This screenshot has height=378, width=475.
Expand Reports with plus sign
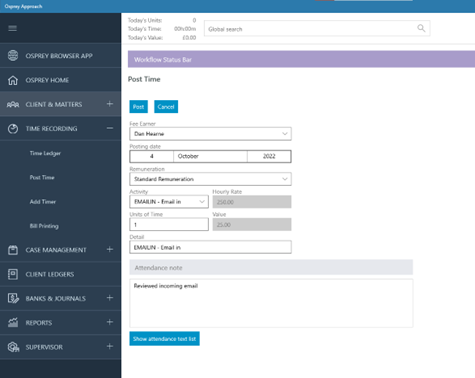110,322
